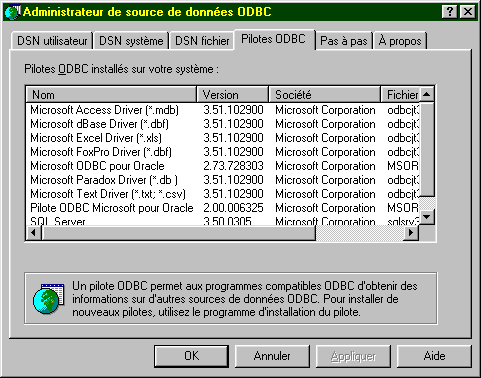Switch to the DSN utilisateur tab
Viewport: 481px width, 378px height.
click(x=52, y=41)
